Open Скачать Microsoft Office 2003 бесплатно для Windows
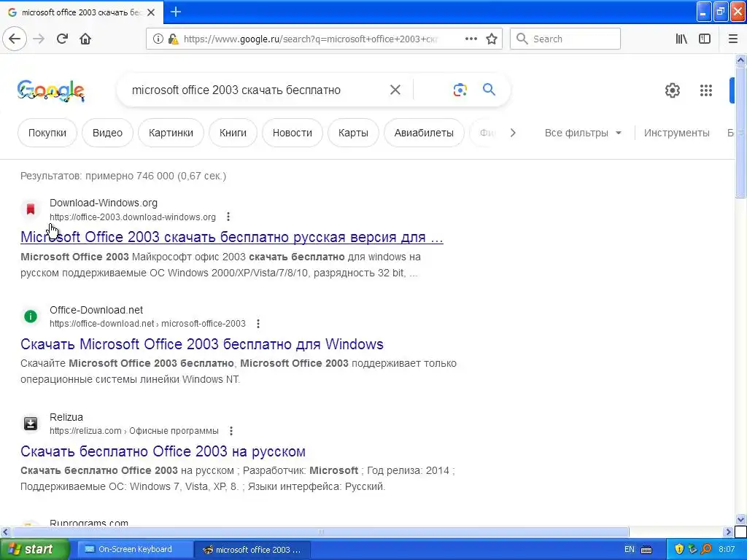Viewport: 747px width, 560px height. (202, 344)
